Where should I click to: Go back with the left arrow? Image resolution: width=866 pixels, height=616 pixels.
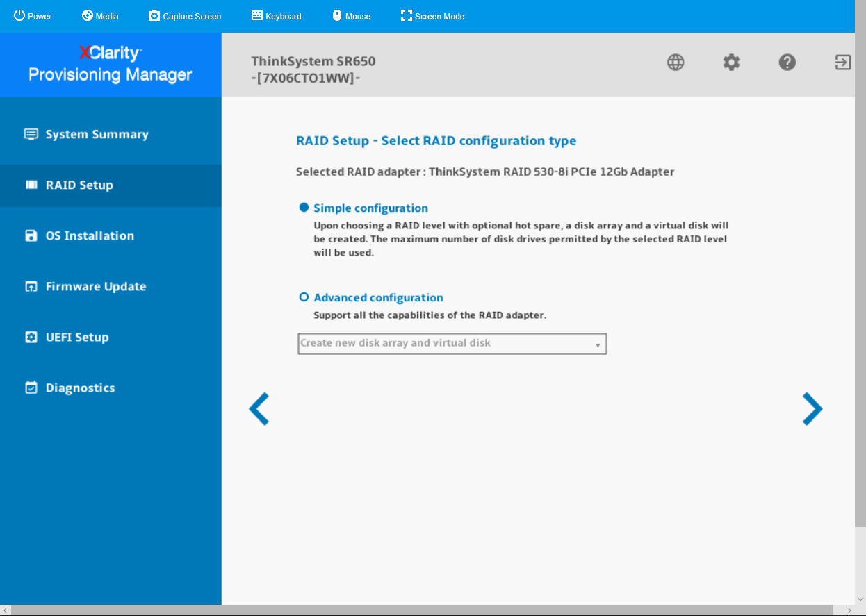pyautogui.click(x=259, y=408)
